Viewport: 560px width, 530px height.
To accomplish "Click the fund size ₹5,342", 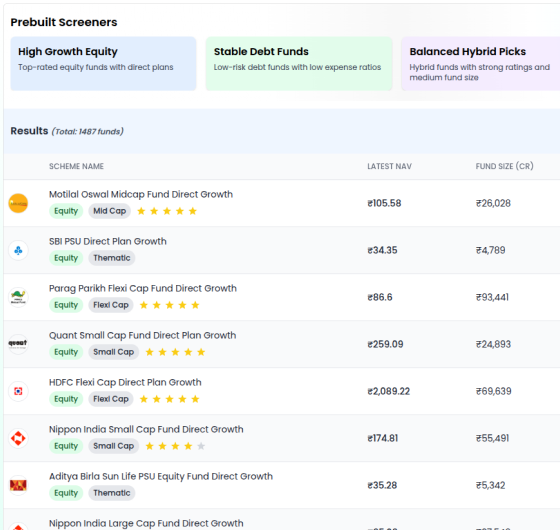I will pos(490,485).
